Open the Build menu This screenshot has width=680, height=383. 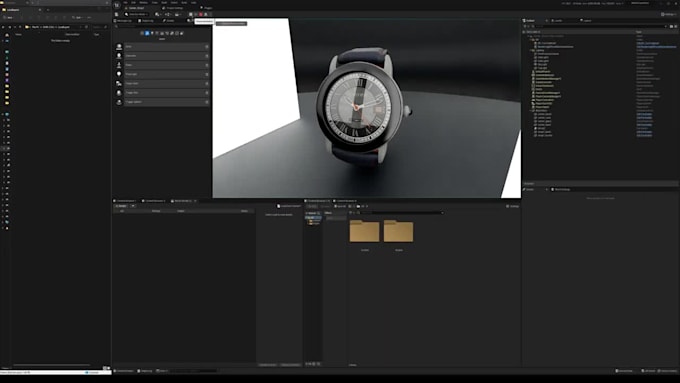tap(164, 3)
